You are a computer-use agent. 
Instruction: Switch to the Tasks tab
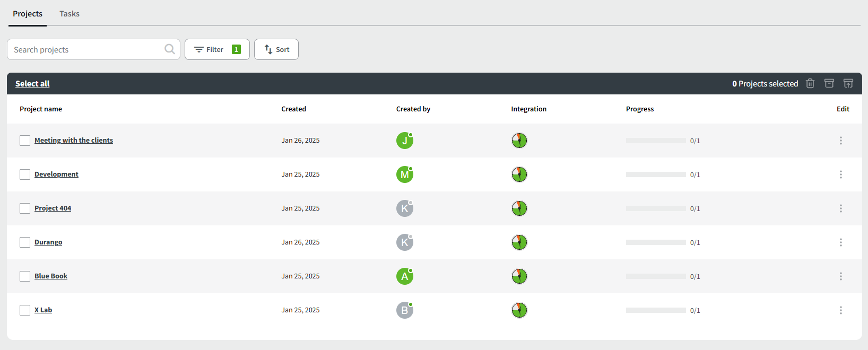click(70, 14)
